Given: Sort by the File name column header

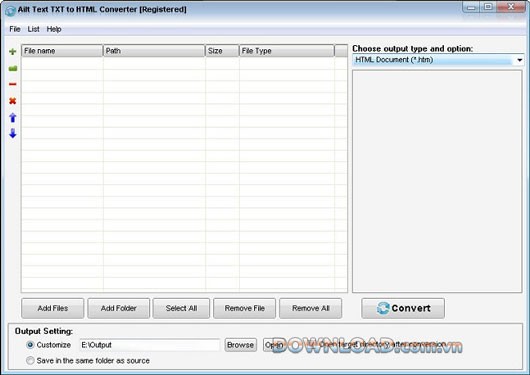Looking at the screenshot, I should [x=62, y=51].
